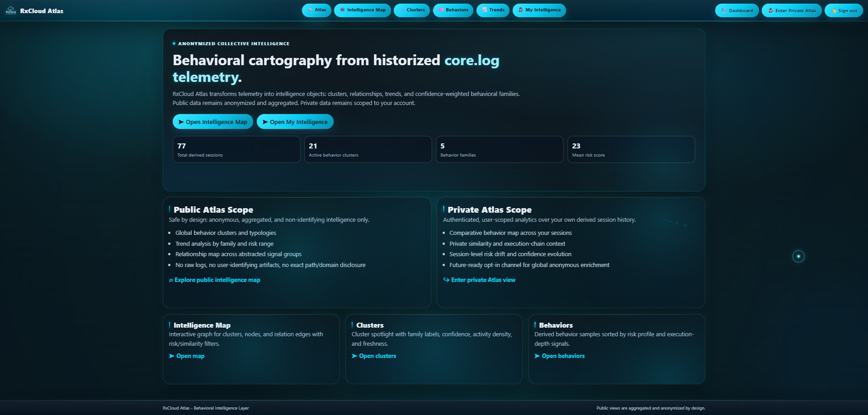
Task: Select the 5 Behavior families card
Action: (500, 149)
